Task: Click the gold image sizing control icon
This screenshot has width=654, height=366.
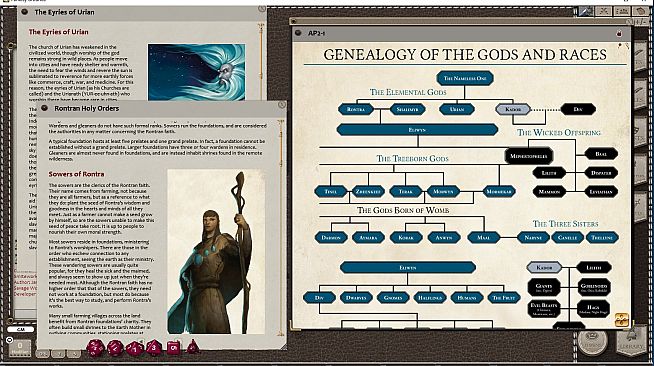Action: click(x=622, y=320)
